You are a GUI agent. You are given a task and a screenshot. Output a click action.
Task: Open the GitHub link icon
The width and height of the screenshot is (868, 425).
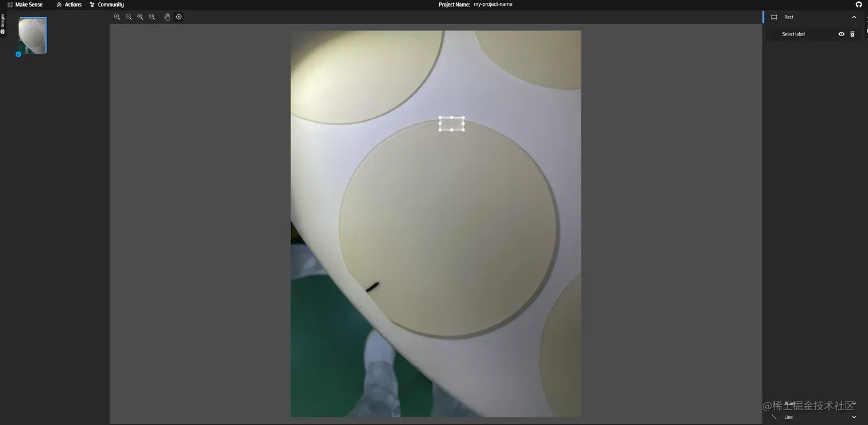pos(859,5)
